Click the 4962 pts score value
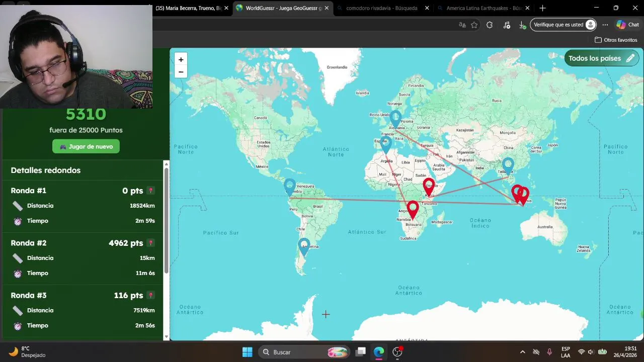Image resolution: width=644 pixels, height=362 pixels. click(x=126, y=243)
